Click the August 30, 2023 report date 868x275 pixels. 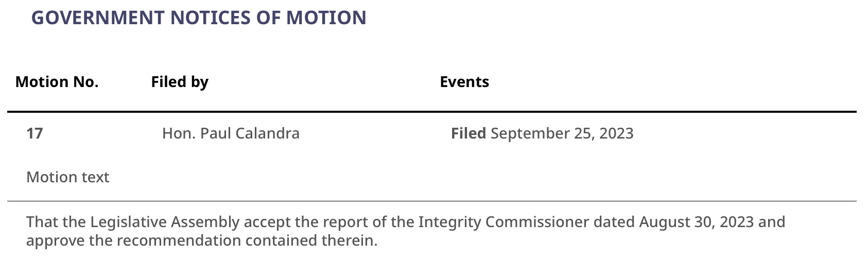coord(697,222)
